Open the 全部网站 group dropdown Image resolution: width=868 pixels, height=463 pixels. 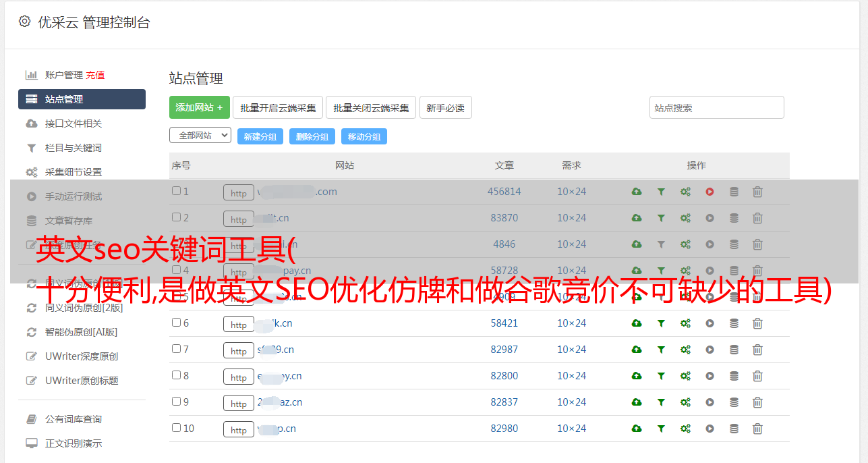pyautogui.click(x=200, y=136)
